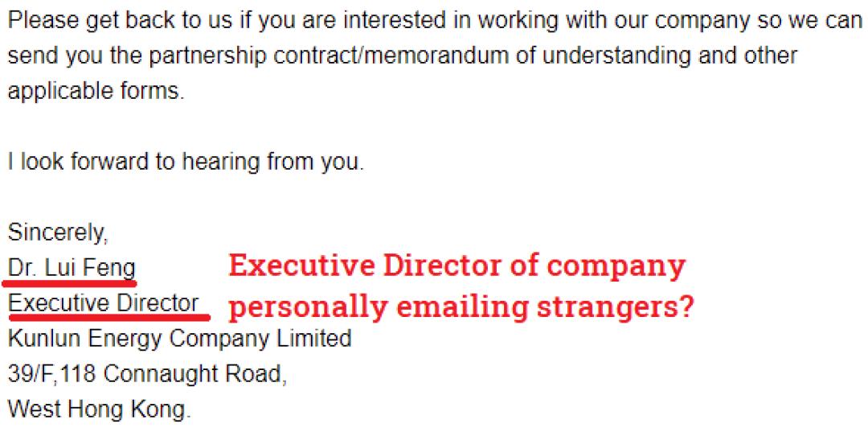Click the address line "39/F,118 Connaught Road,"

click(x=147, y=373)
